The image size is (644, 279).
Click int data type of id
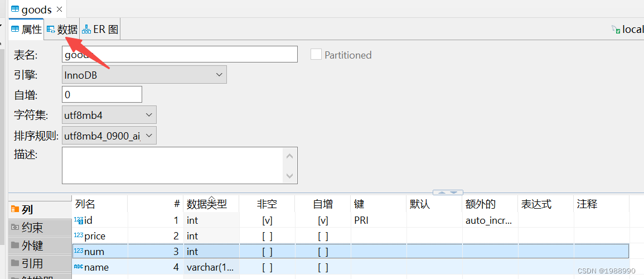(211, 220)
